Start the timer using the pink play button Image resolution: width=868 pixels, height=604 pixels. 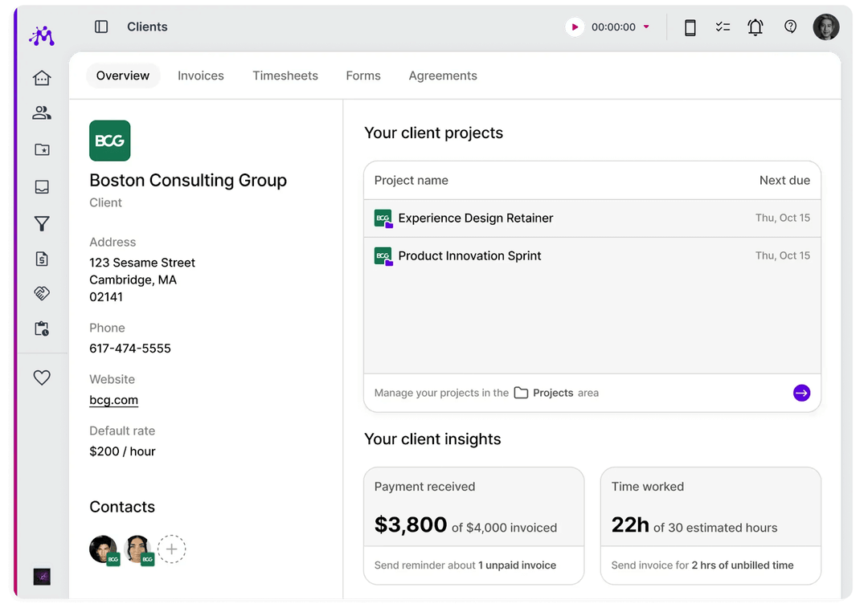pyautogui.click(x=575, y=27)
